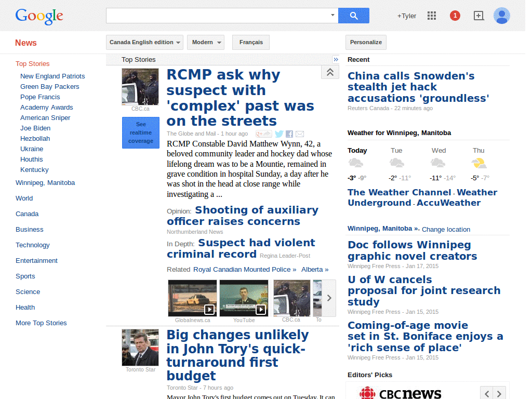Click the +Tyler profile link
Image resolution: width=532 pixels, height=399 pixels.
tap(406, 16)
